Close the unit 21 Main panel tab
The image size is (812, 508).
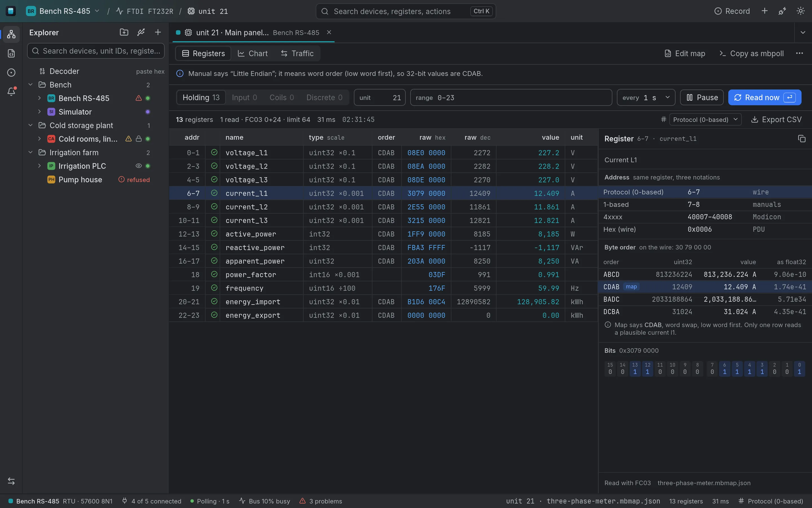pos(329,32)
